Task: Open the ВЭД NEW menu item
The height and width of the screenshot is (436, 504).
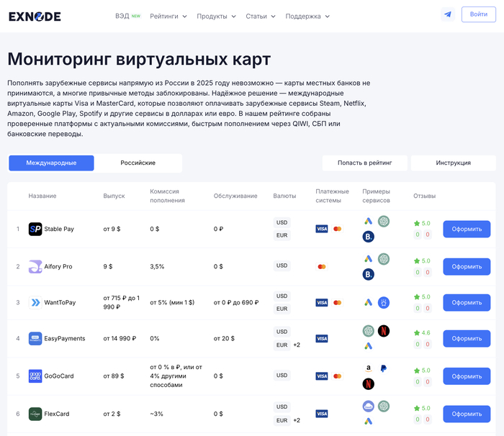Action: pyautogui.click(x=128, y=16)
